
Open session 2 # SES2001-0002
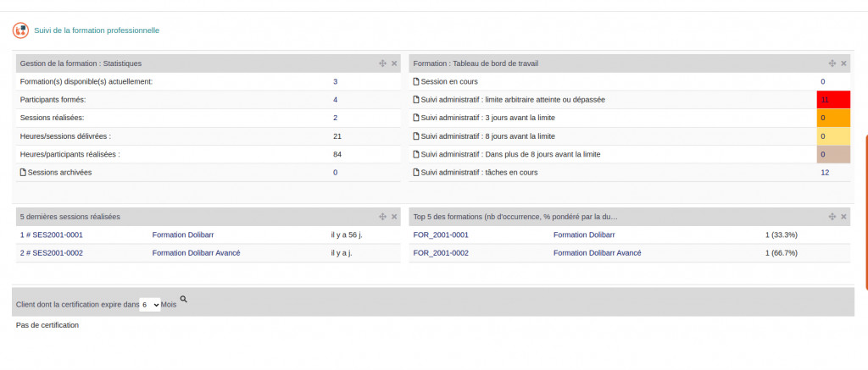[51, 252]
